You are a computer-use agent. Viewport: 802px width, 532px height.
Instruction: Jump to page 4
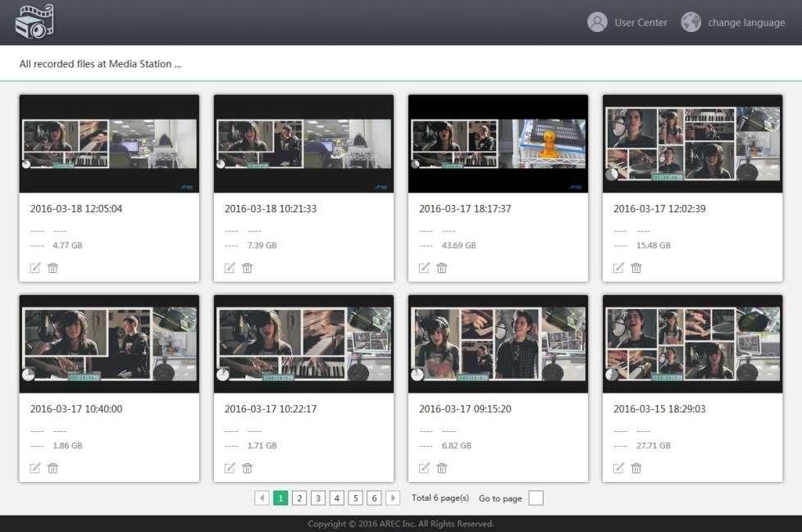pyautogui.click(x=336, y=498)
